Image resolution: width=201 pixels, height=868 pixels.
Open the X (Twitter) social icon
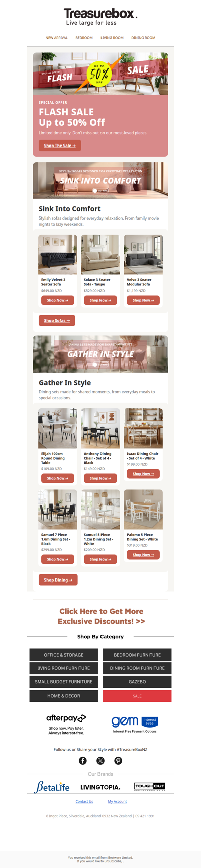(100, 761)
